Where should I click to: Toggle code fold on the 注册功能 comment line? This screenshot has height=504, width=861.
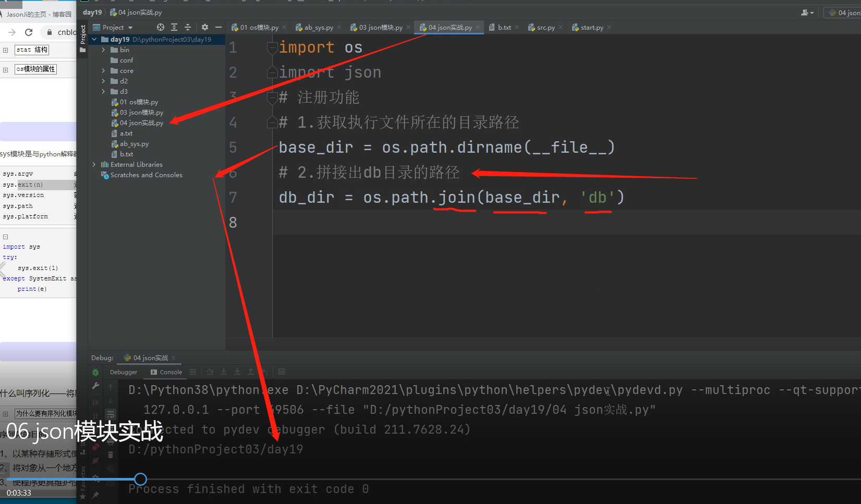pyautogui.click(x=272, y=97)
